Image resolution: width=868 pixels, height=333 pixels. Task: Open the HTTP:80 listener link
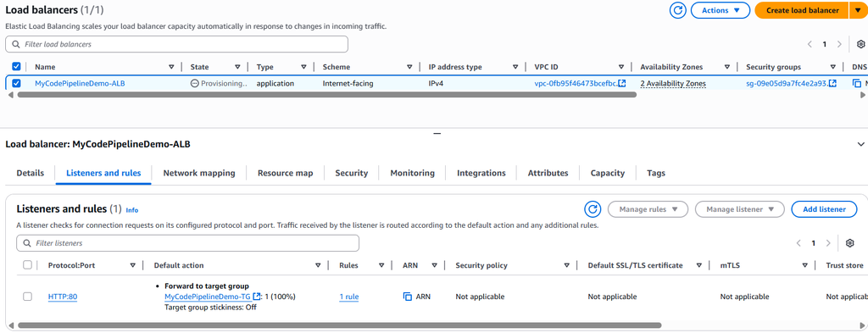click(63, 297)
